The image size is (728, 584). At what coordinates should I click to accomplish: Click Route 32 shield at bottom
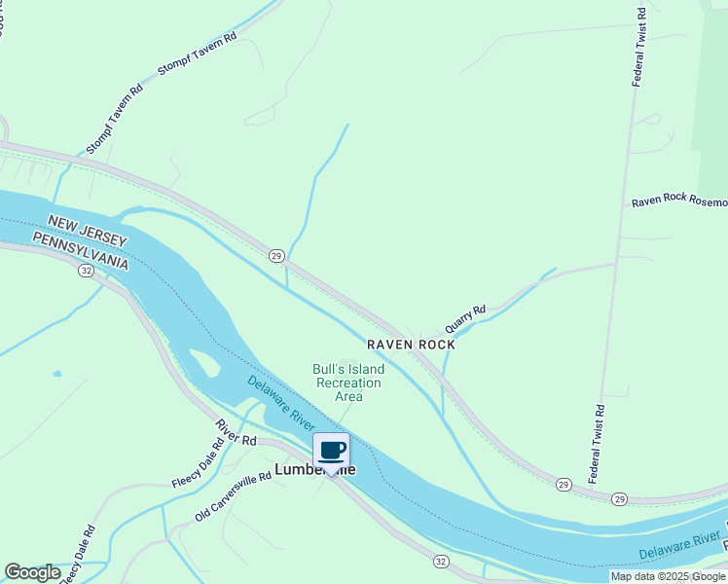[441, 562]
